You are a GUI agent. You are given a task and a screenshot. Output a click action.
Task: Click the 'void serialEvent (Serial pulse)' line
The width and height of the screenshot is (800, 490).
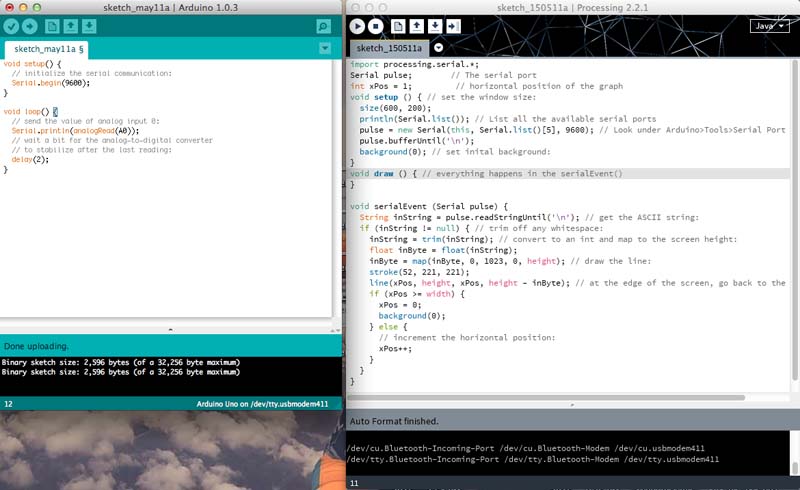pos(429,206)
